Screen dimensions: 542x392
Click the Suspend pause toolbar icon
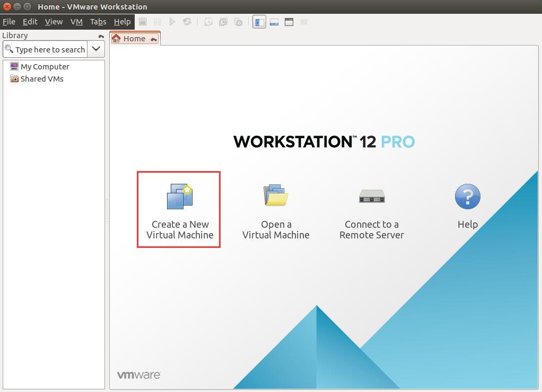point(158,22)
